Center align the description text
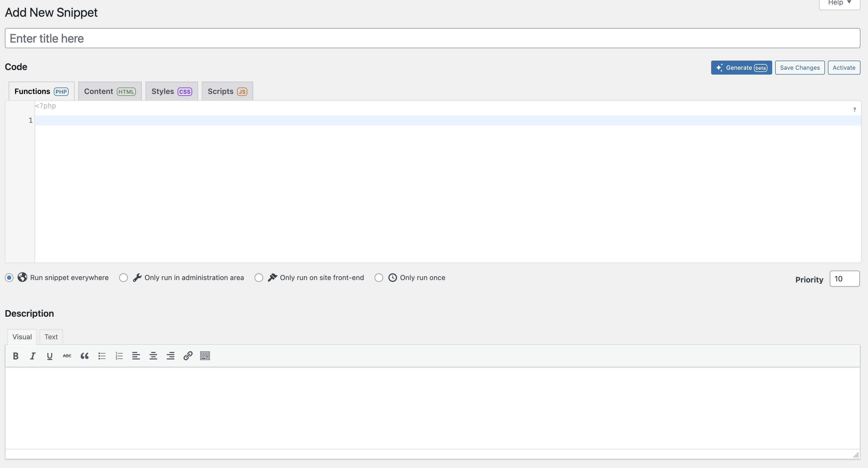868x468 pixels. click(x=153, y=356)
